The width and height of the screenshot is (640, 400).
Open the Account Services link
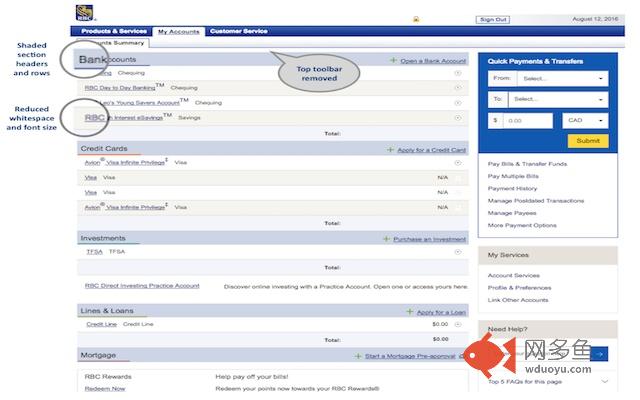coord(513,275)
